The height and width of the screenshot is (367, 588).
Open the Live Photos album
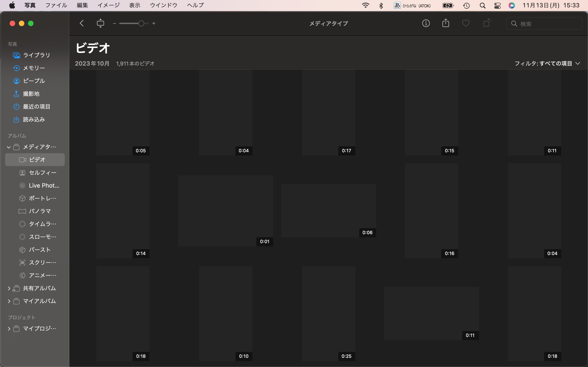point(44,185)
